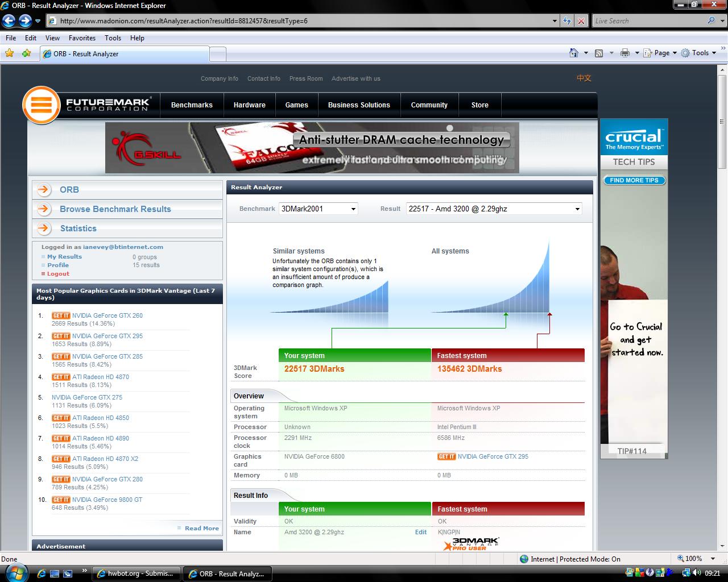Click Edit next to result name
Viewport: 728px width, 582px height.
[x=421, y=532]
